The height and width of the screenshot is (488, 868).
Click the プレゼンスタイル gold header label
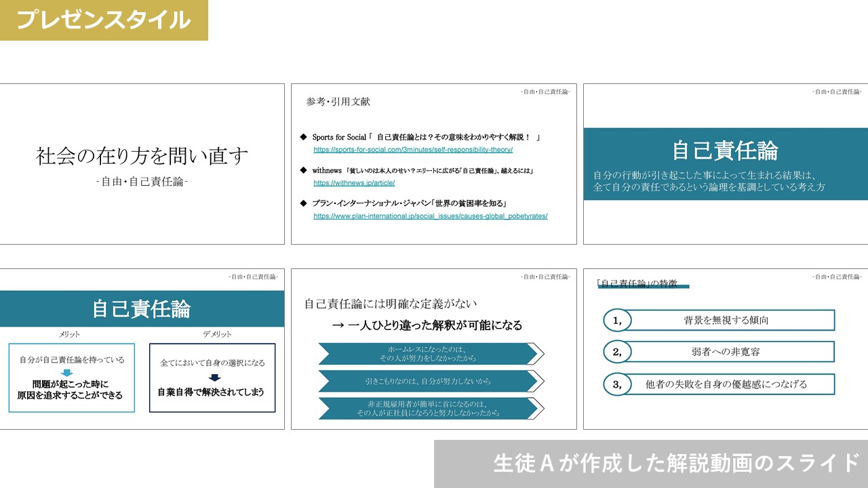tap(104, 20)
